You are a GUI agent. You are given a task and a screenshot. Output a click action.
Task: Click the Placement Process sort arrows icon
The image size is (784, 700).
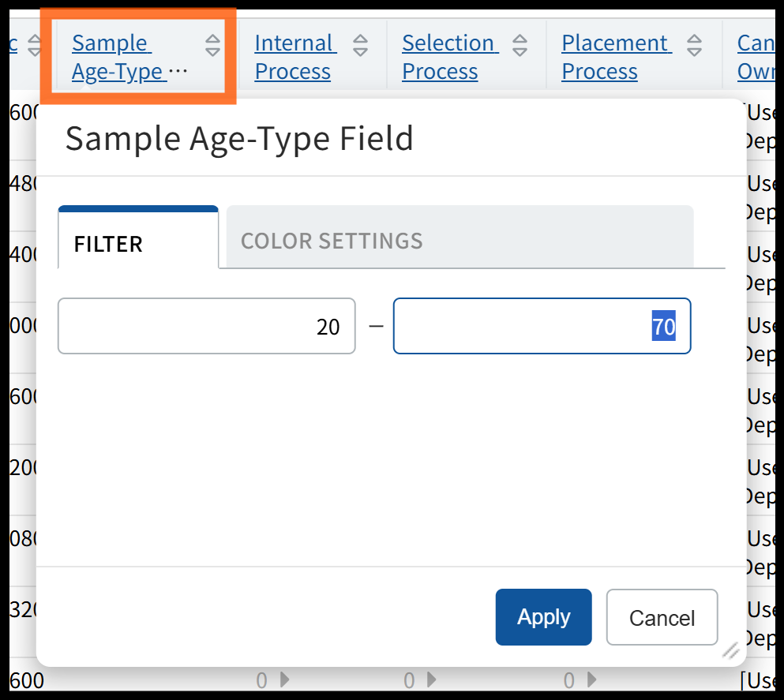coord(694,45)
